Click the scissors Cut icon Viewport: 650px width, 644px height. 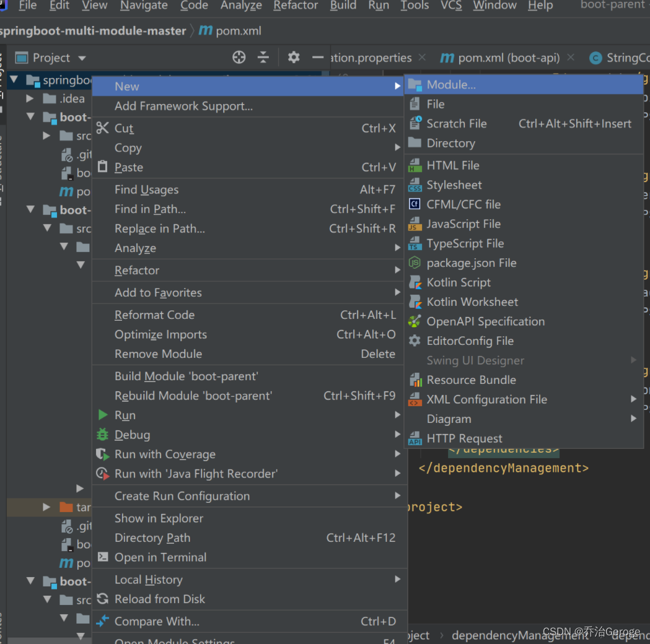coord(102,128)
